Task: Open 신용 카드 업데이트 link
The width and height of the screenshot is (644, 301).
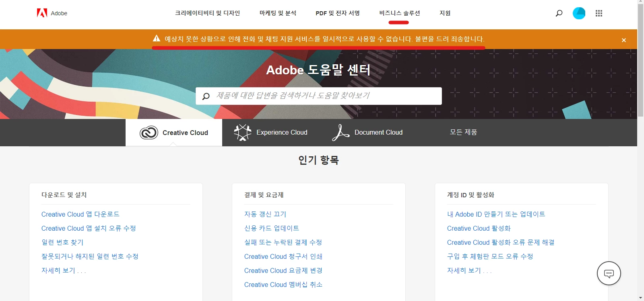Action: (272, 228)
